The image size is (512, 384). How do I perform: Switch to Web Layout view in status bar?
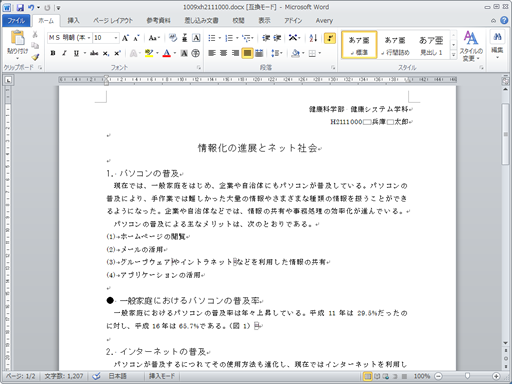tap(386, 376)
